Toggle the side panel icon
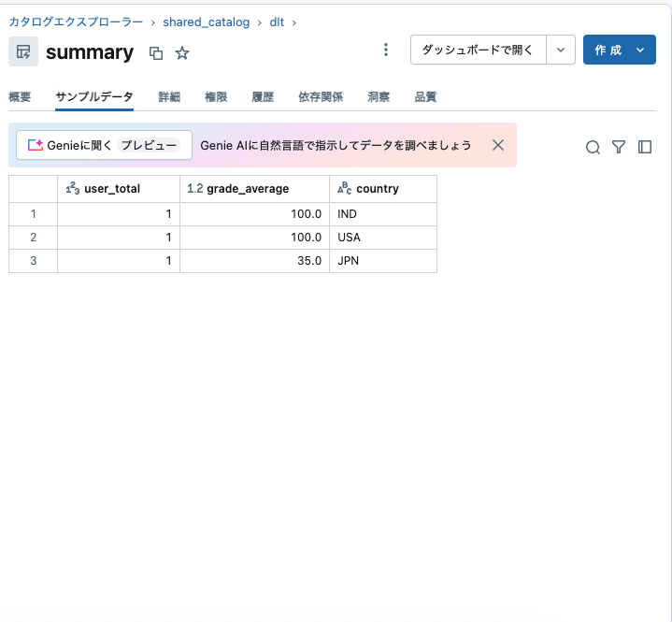The width and height of the screenshot is (672, 622). tap(645, 147)
